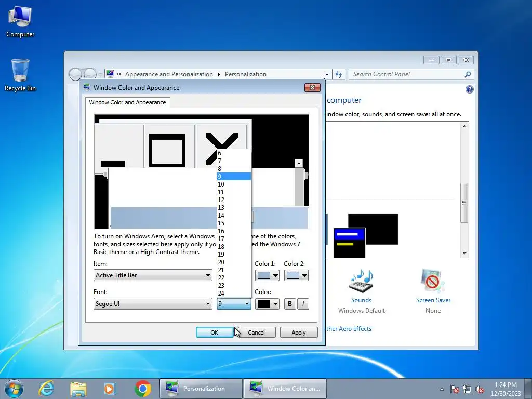532x399 pixels.
Task: Click themes list scroll down arrow
Action: (x=464, y=254)
